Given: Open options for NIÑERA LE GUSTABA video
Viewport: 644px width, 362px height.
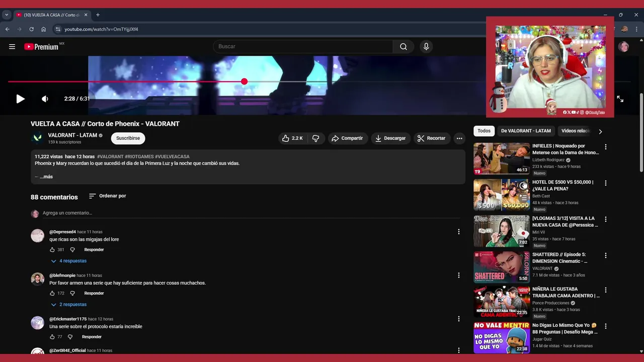Looking at the screenshot, I should (606, 290).
